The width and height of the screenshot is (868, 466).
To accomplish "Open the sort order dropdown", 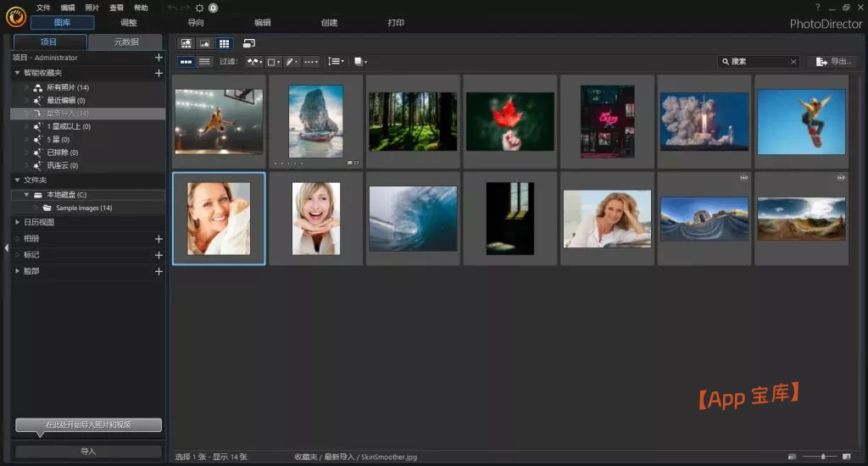I will pyautogui.click(x=336, y=62).
